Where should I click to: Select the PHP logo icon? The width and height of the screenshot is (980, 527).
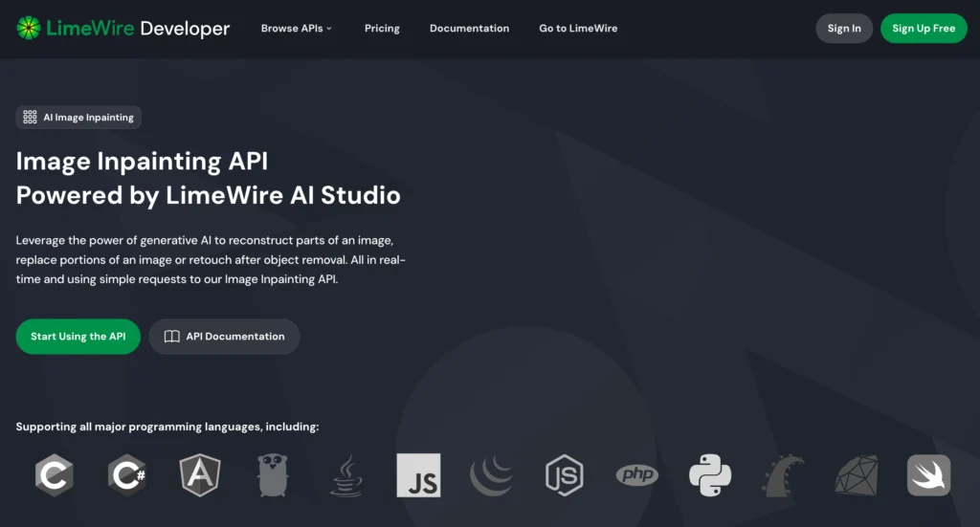636,475
